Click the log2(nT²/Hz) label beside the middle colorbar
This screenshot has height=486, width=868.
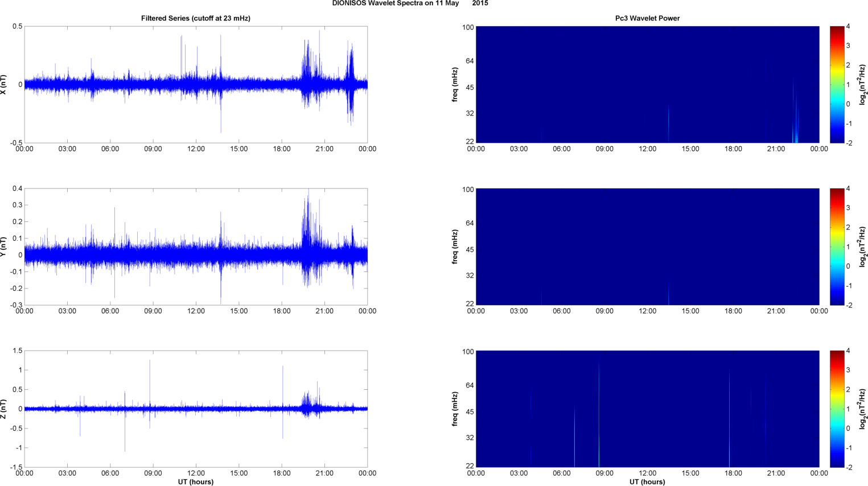(x=863, y=246)
